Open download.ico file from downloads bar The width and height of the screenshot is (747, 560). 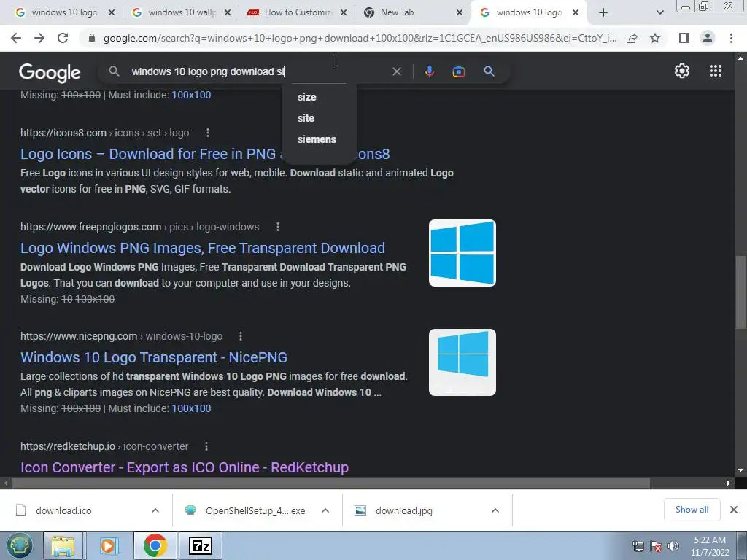[x=63, y=510]
